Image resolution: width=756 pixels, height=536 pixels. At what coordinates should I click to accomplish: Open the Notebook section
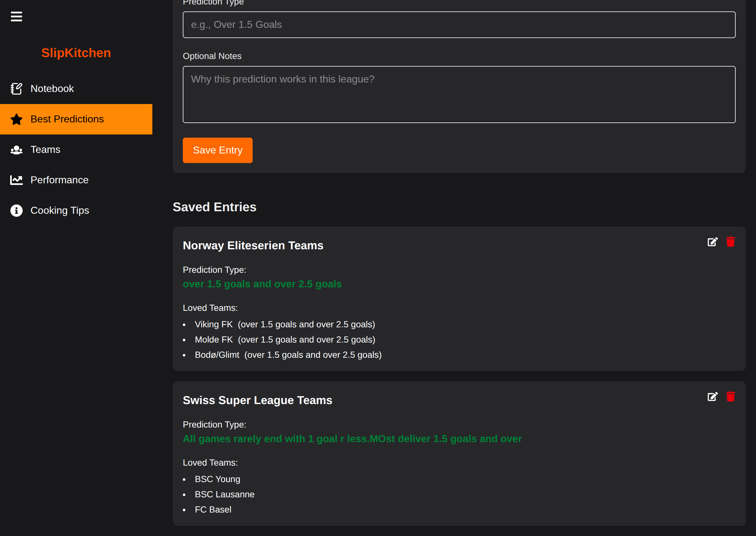click(52, 88)
